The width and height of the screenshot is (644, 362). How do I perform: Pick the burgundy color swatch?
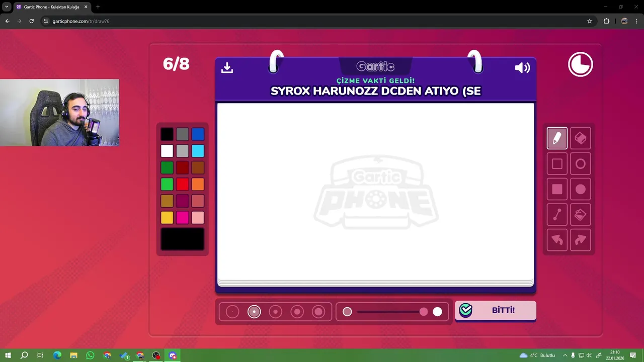click(x=183, y=201)
